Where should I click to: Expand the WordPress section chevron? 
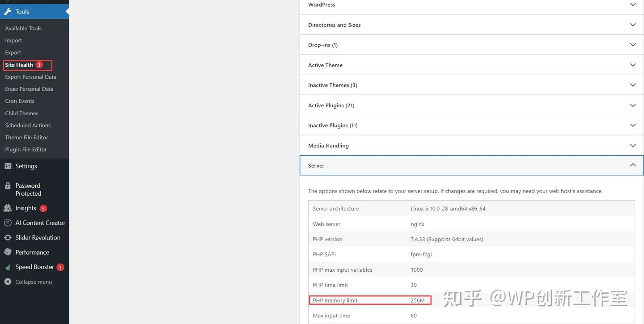tap(633, 4)
